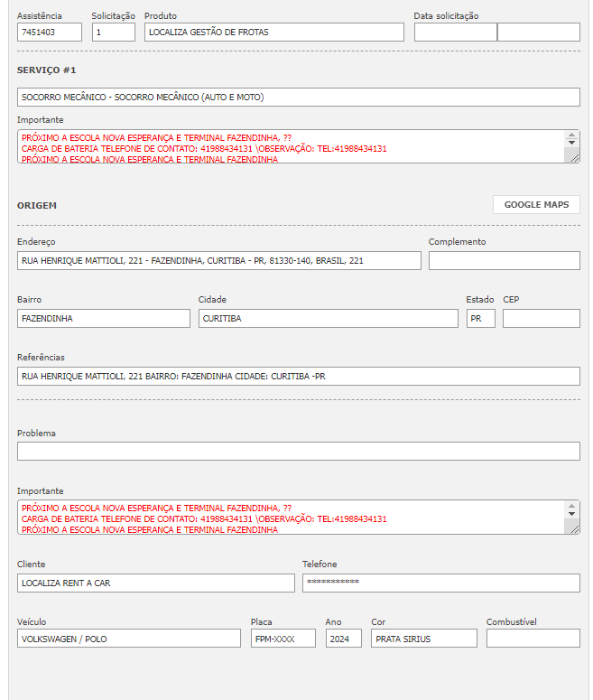Viewport: 593px width, 700px height.
Task: Click the empty CEP field
Action: [541, 319]
